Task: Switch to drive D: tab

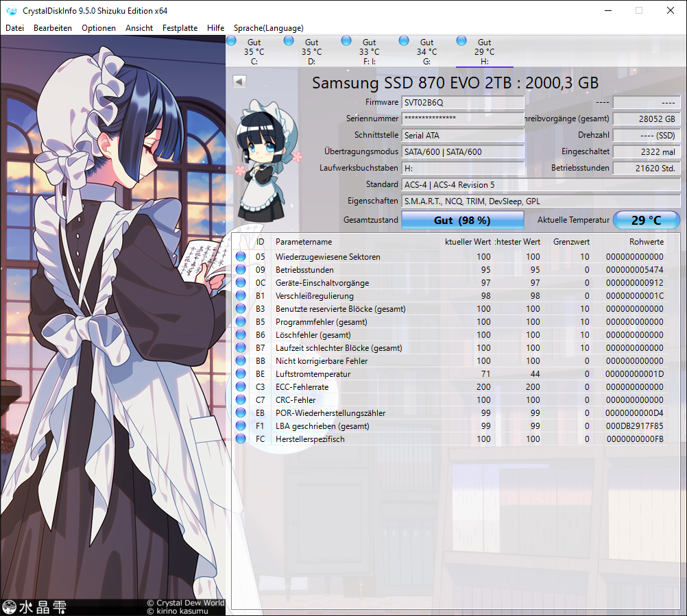Action: pyautogui.click(x=311, y=51)
